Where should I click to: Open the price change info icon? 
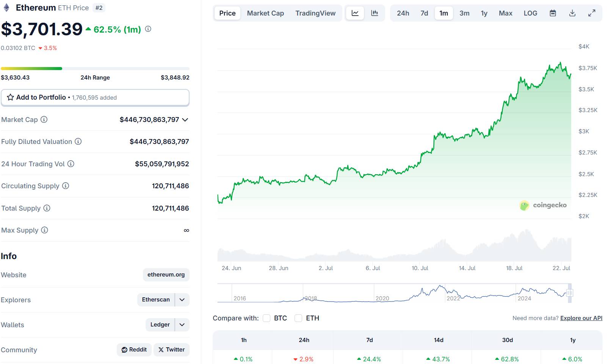148,29
